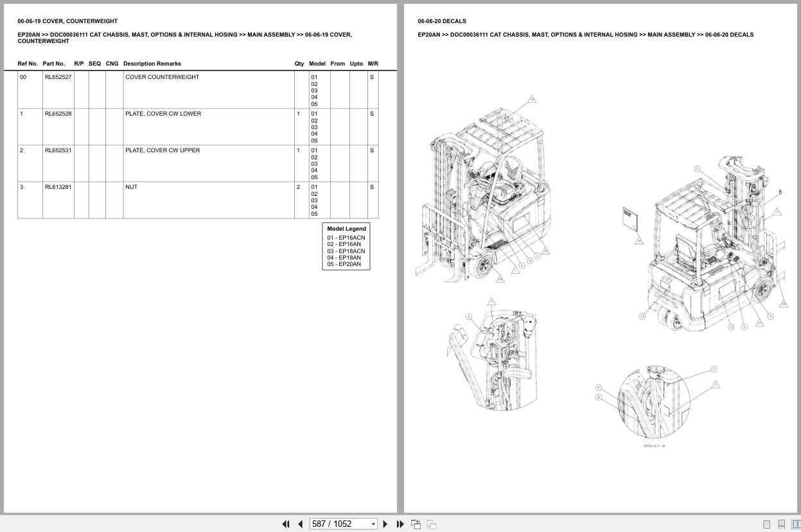
Task: Jump to the last page
Action: pyautogui.click(x=400, y=524)
